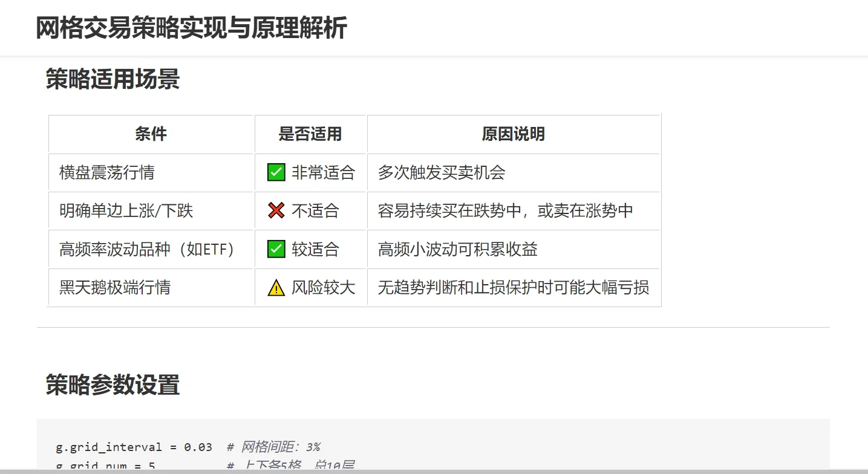Click the green checkmark beside 横盘震荡行情
The height and width of the screenshot is (474, 868).
click(276, 172)
